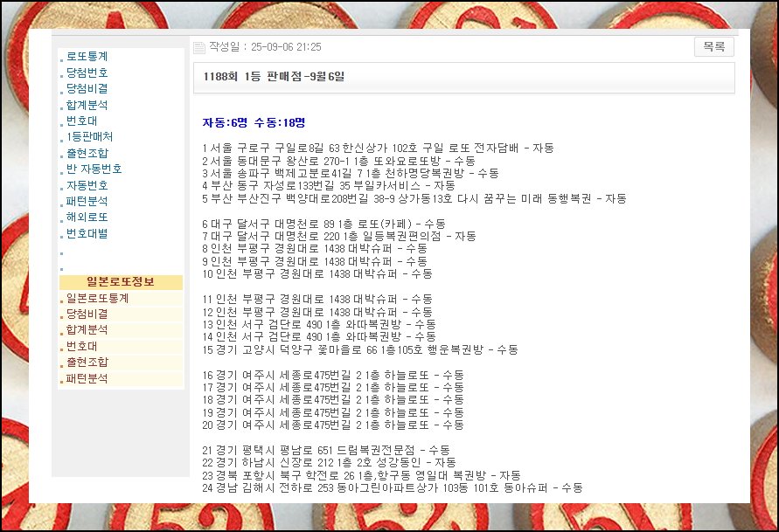Select blue 출현조합 link in upper menu

pyautogui.click(x=87, y=153)
